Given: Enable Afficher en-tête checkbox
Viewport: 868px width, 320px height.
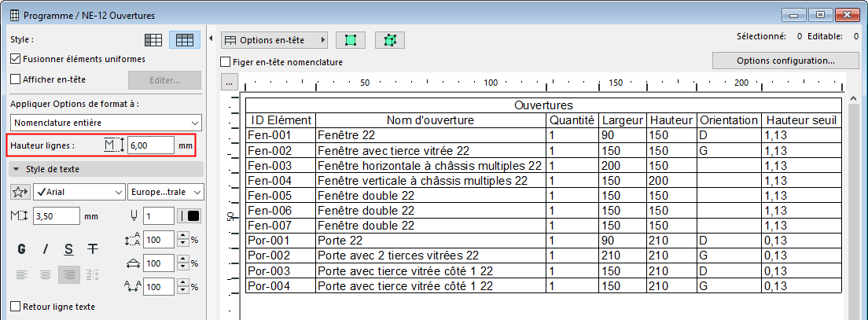Looking at the screenshot, I should pos(16,79).
